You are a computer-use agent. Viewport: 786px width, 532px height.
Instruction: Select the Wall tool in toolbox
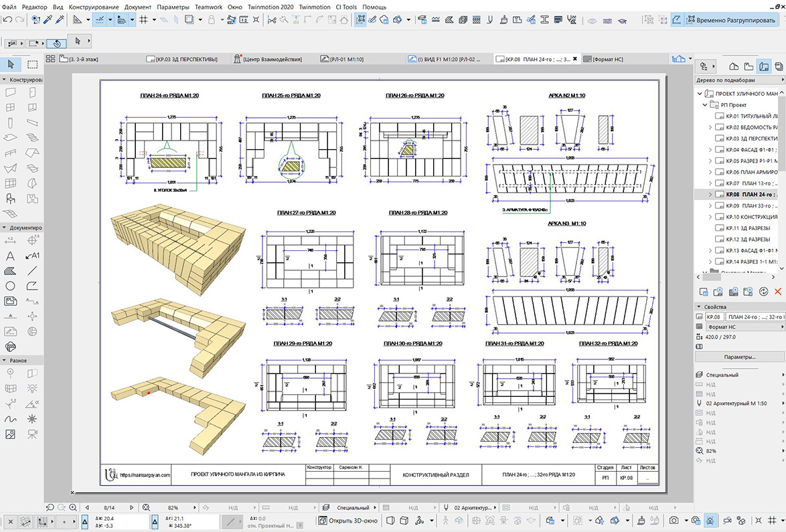click(10, 92)
